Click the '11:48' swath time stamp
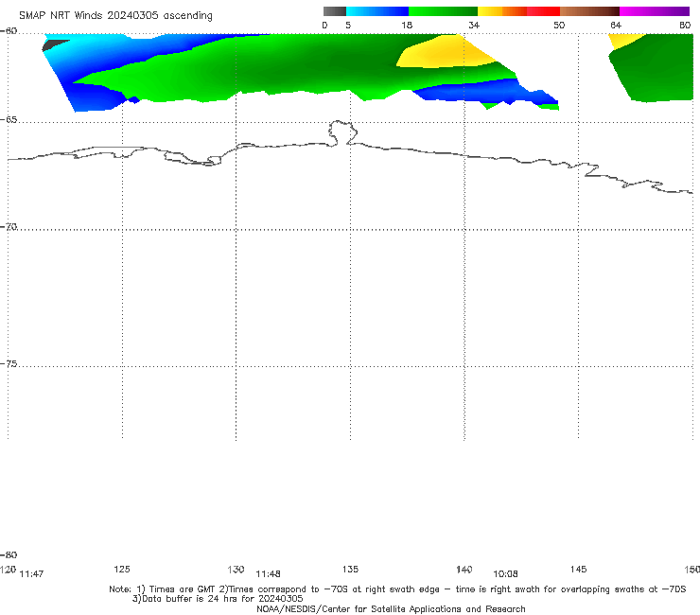The width and height of the screenshot is (700, 615). click(x=268, y=574)
